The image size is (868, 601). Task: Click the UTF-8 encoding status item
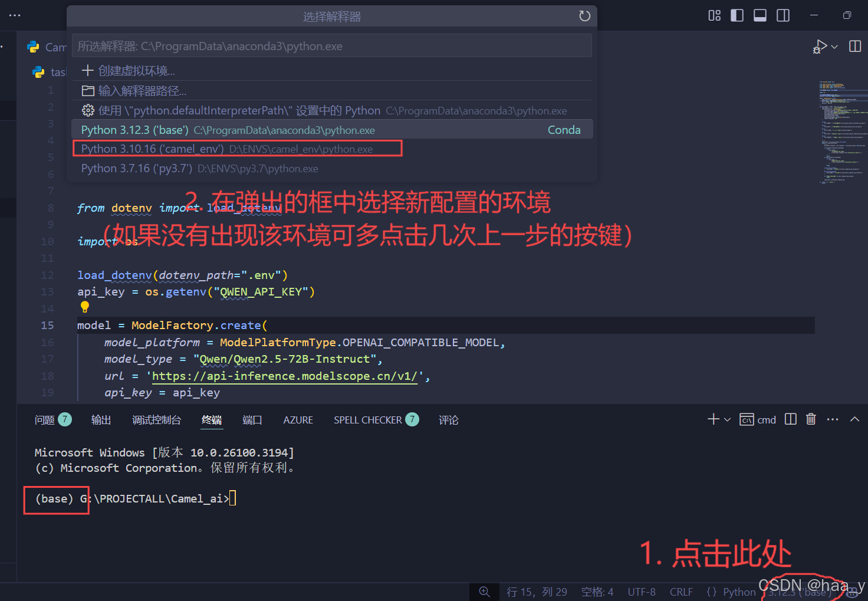pos(642,592)
